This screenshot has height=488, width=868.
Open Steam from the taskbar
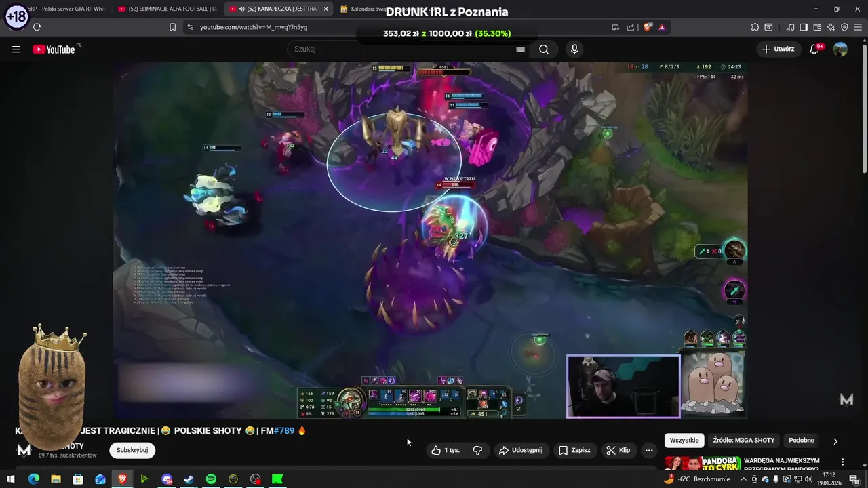point(189,479)
